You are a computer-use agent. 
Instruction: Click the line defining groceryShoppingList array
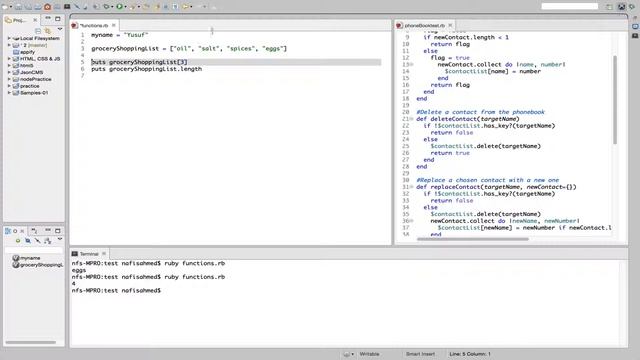[189, 49]
